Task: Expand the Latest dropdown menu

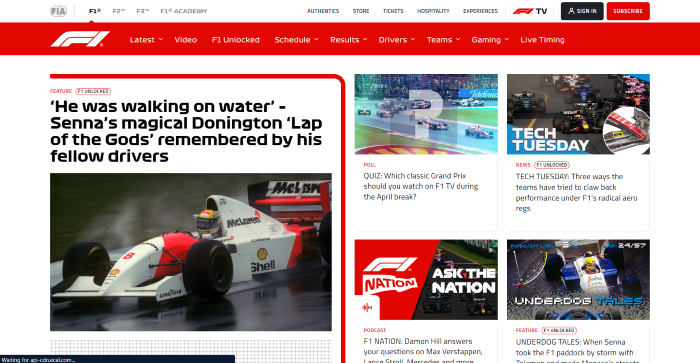Action: pyautogui.click(x=146, y=40)
